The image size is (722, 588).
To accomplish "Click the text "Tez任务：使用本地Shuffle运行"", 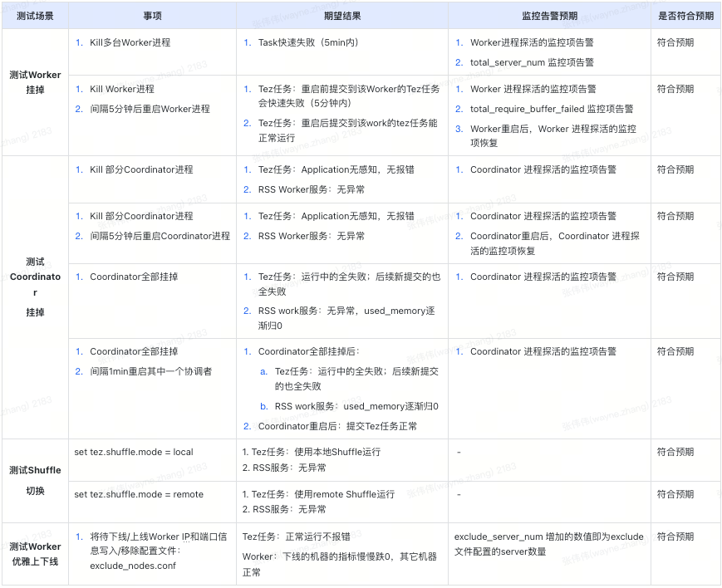I will [316, 452].
